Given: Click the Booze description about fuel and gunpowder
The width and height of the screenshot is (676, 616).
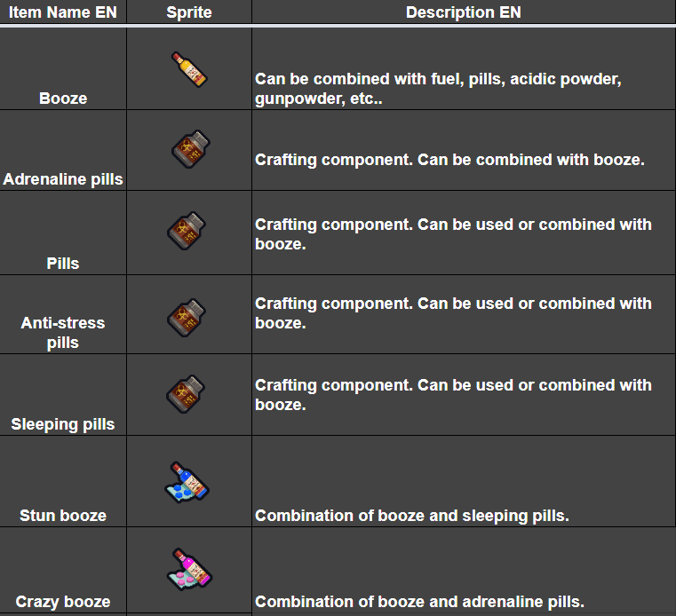Looking at the screenshot, I should (x=437, y=89).
